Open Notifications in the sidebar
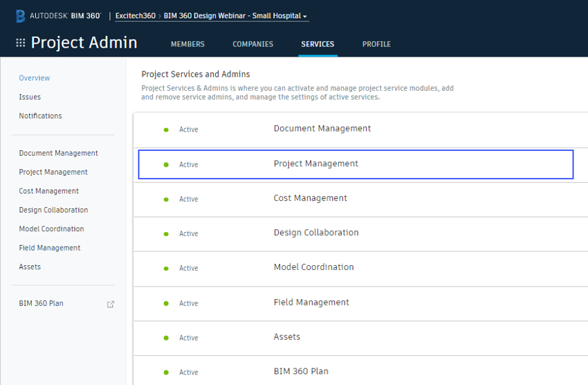This screenshot has height=385, width=588. pos(41,116)
